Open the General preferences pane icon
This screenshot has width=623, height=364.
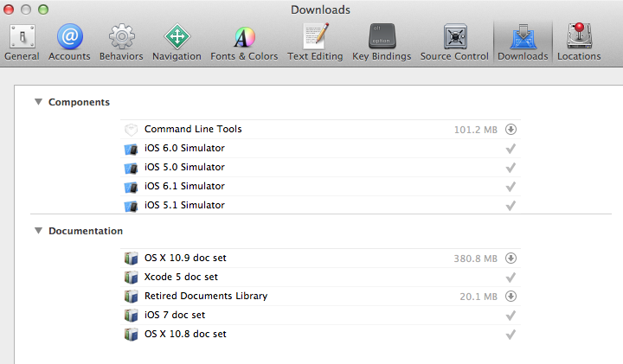click(22, 36)
